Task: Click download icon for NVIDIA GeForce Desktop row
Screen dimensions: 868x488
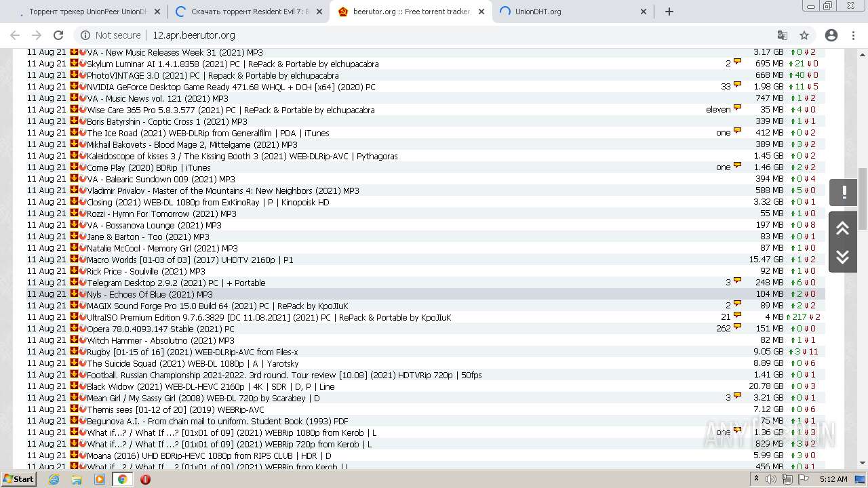Action: coord(74,86)
